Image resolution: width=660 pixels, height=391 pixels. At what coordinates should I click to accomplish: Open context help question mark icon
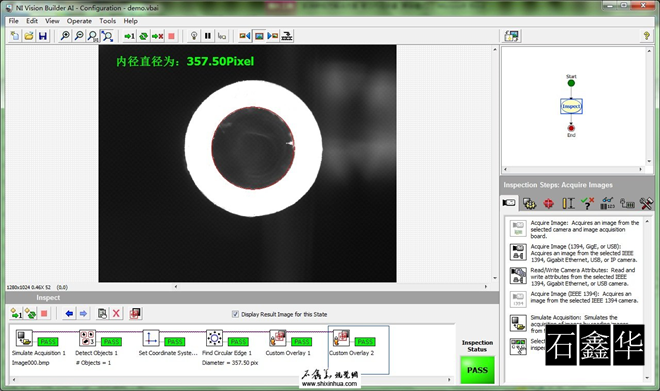[647, 36]
